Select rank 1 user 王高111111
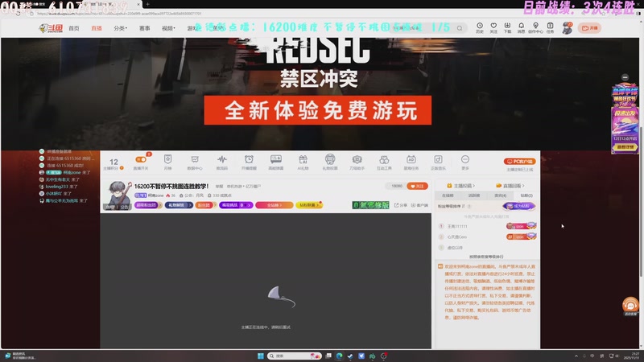 click(457, 226)
